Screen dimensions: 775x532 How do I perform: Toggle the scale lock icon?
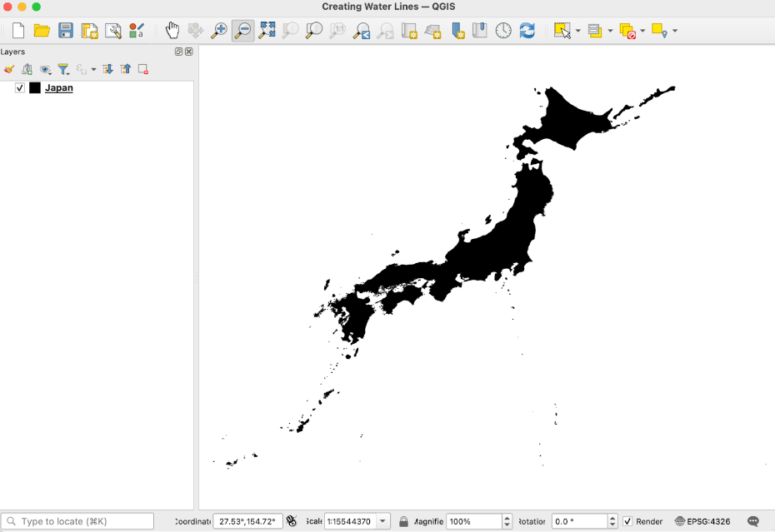(x=403, y=521)
